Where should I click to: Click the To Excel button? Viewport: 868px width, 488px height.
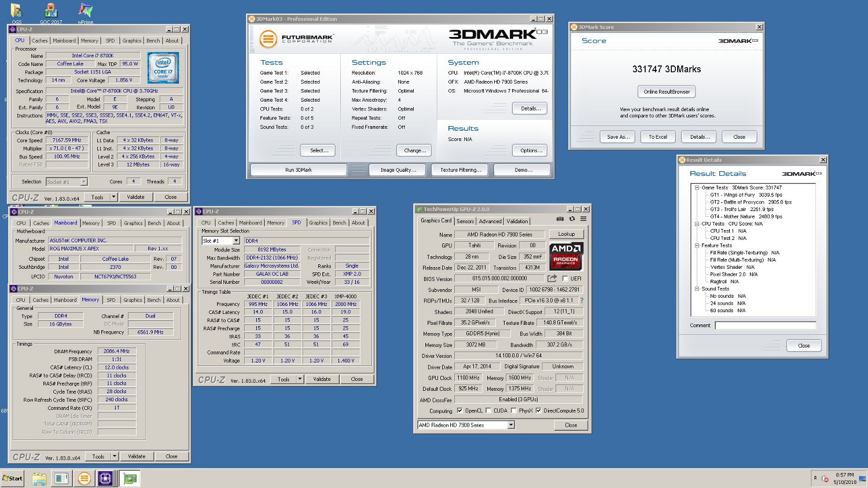(658, 137)
